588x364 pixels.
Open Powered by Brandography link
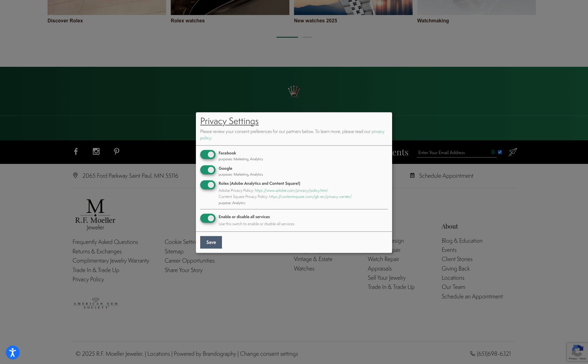tap(205, 354)
